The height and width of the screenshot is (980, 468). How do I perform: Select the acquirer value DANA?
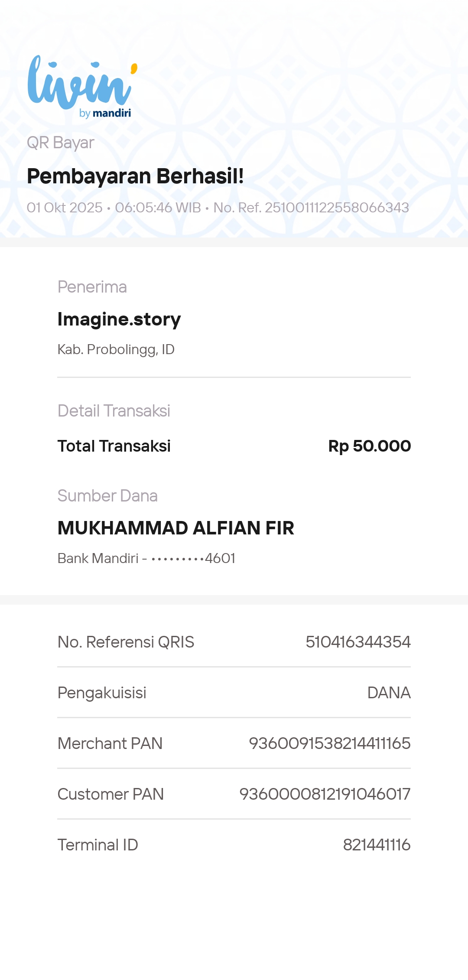(x=389, y=693)
